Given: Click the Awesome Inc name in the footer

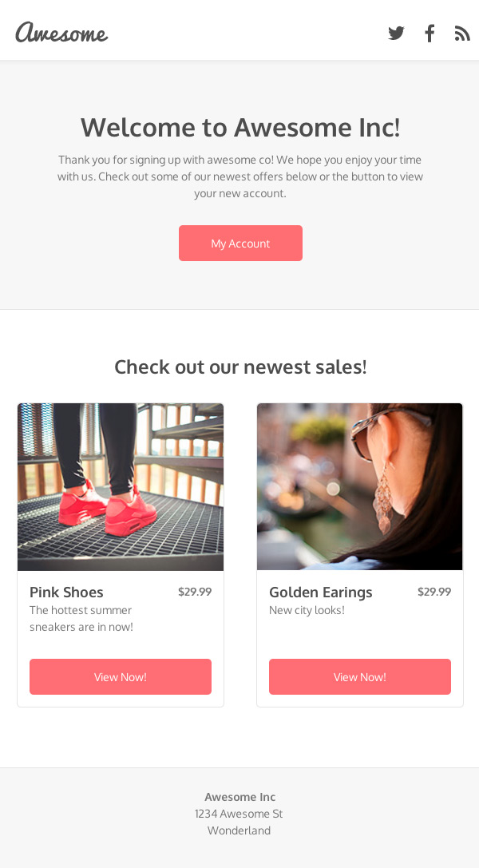Looking at the screenshot, I should tap(240, 797).
